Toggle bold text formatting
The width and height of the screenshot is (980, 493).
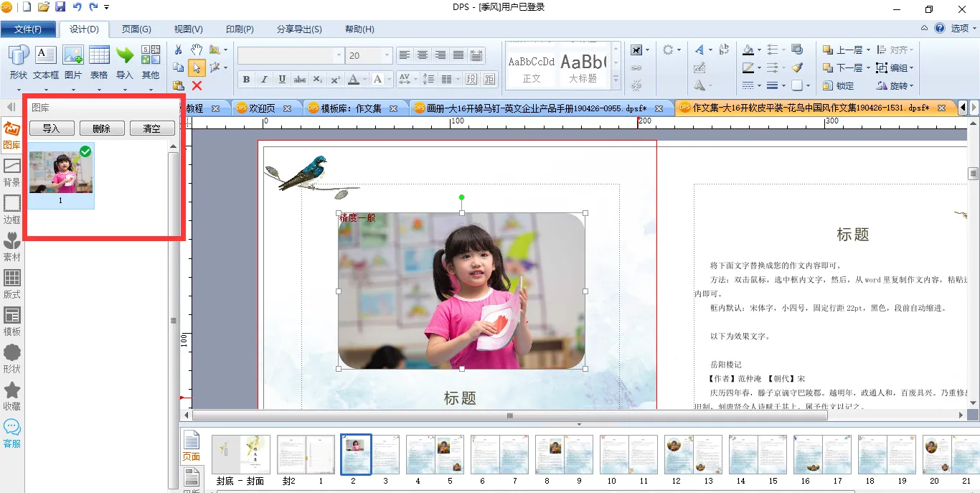click(x=246, y=79)
